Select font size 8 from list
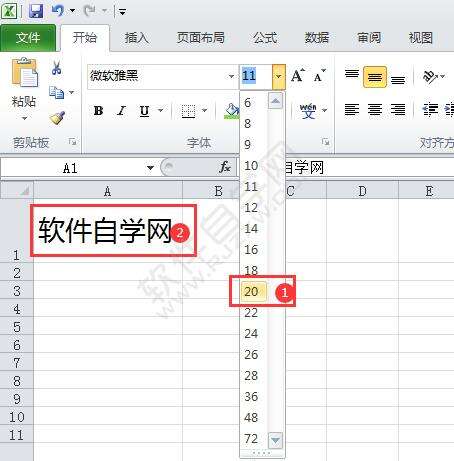 point(247,124)
